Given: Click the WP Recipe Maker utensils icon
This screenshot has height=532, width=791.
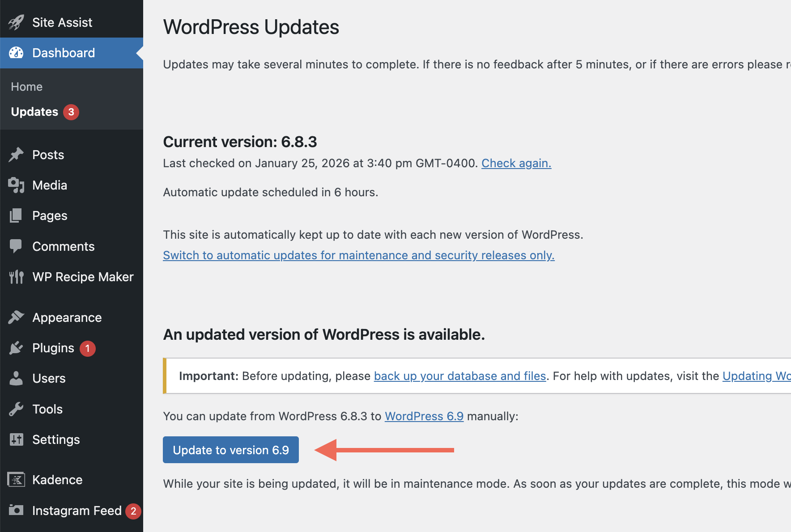Looking at the screenshot, I should click(x=16, y=277).
